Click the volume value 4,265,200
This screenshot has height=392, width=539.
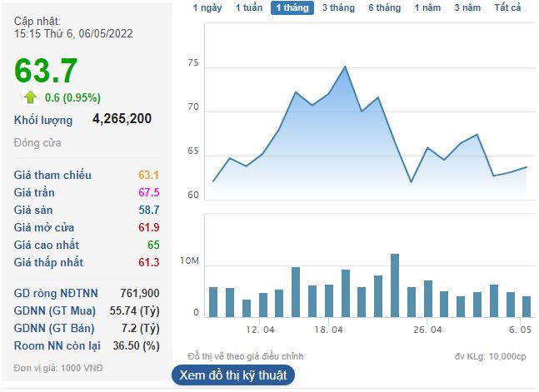click(x=122, y=118)
